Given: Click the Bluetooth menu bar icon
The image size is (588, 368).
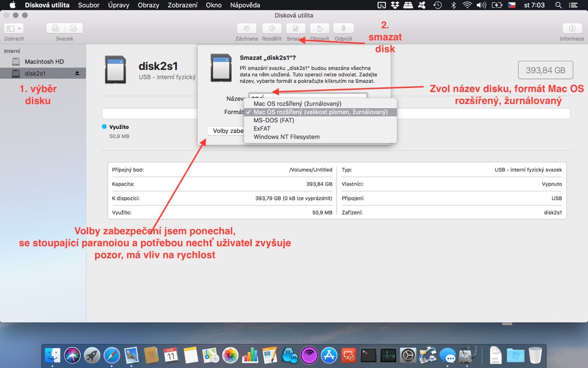Looking at the screenshot, I should [x=454, y=5].
